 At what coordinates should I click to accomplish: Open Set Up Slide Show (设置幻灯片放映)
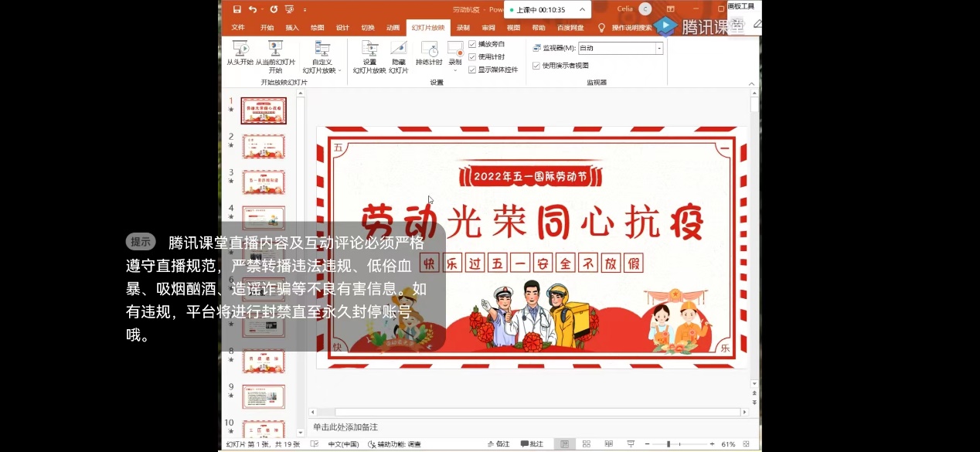[x=369, y=53]
